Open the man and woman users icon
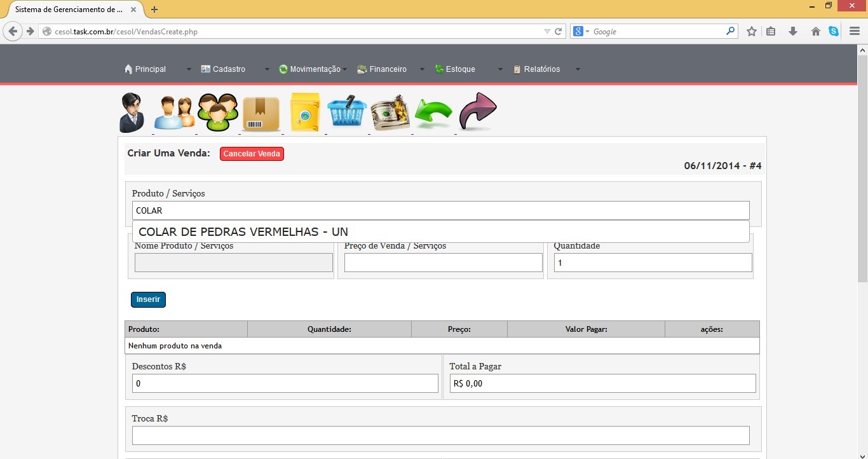Image resolution: width=868 pixels, height=459 pixels. [174, 113]
